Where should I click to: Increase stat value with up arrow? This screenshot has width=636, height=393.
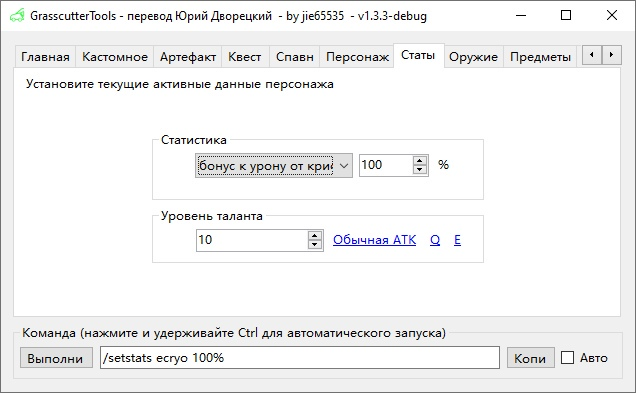click(x=420, y=160)
